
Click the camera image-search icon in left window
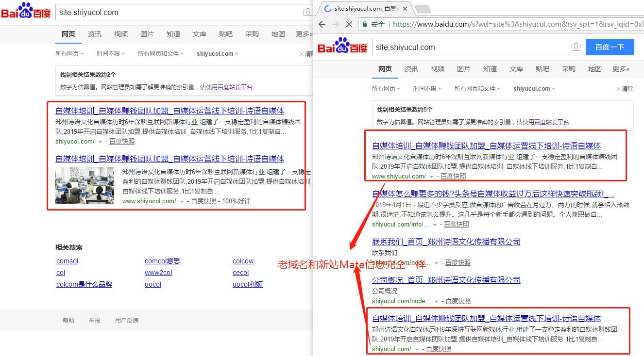(308, 13)
